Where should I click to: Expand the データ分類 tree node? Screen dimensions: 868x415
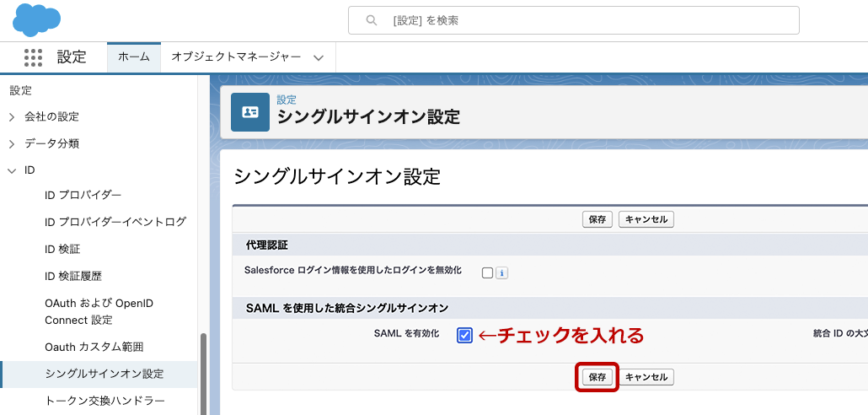point(12,144)
